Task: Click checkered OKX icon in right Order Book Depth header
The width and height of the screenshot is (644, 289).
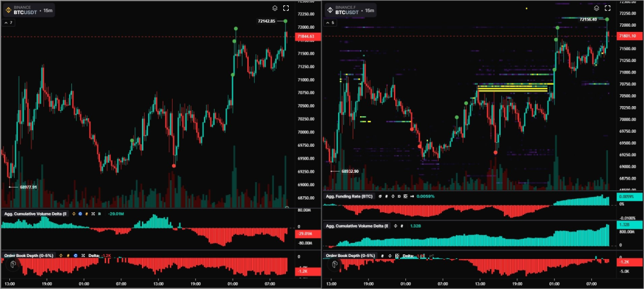Action: (397, 256)
